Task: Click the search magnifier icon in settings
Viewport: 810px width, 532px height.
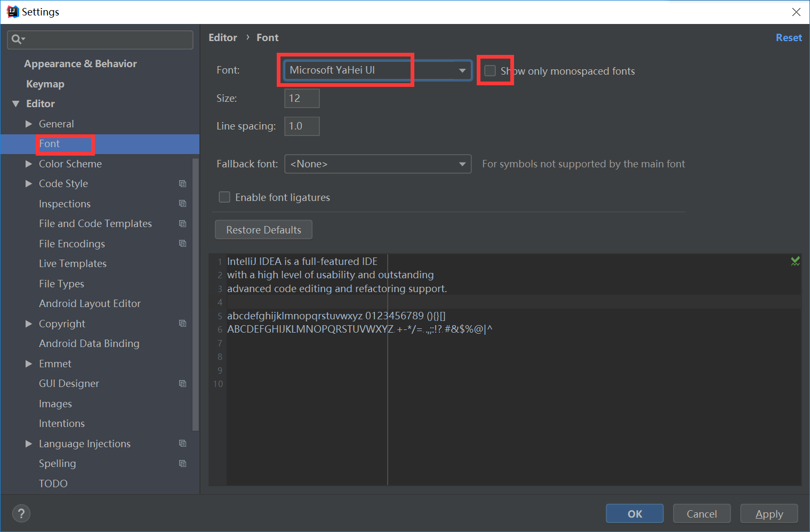Action: click(17, 39)
